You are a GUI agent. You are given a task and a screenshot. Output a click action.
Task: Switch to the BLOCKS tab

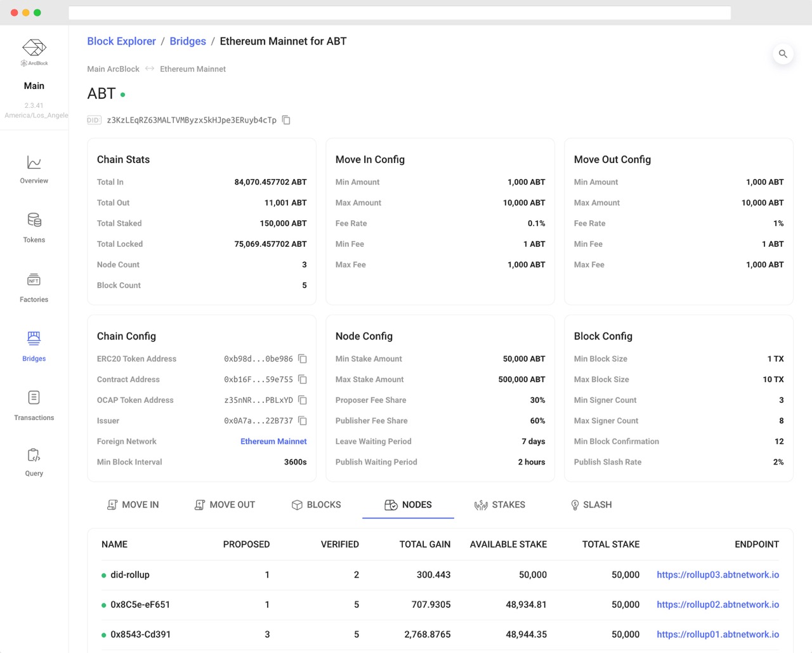pyautogui.click(x=316, y=505)
